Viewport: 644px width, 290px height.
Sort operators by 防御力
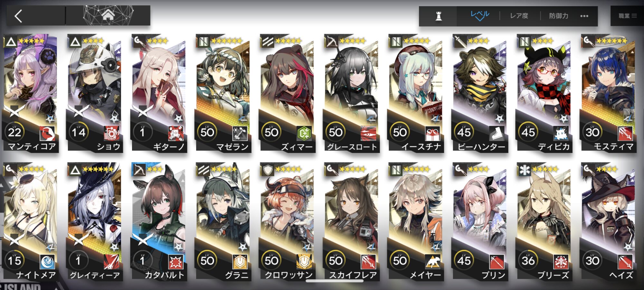click(559, 16)
